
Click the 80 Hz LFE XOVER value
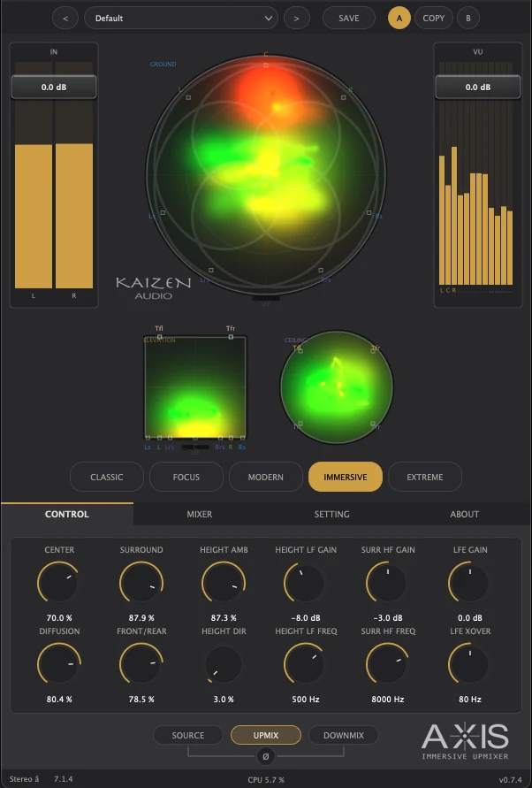470,699
